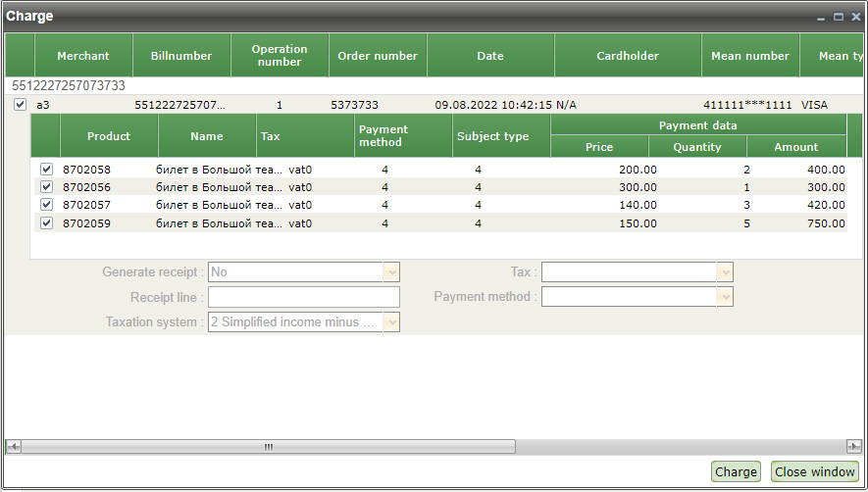
Task: Expand the Taxation system dropdown
Action: click(x=391, y=322)
